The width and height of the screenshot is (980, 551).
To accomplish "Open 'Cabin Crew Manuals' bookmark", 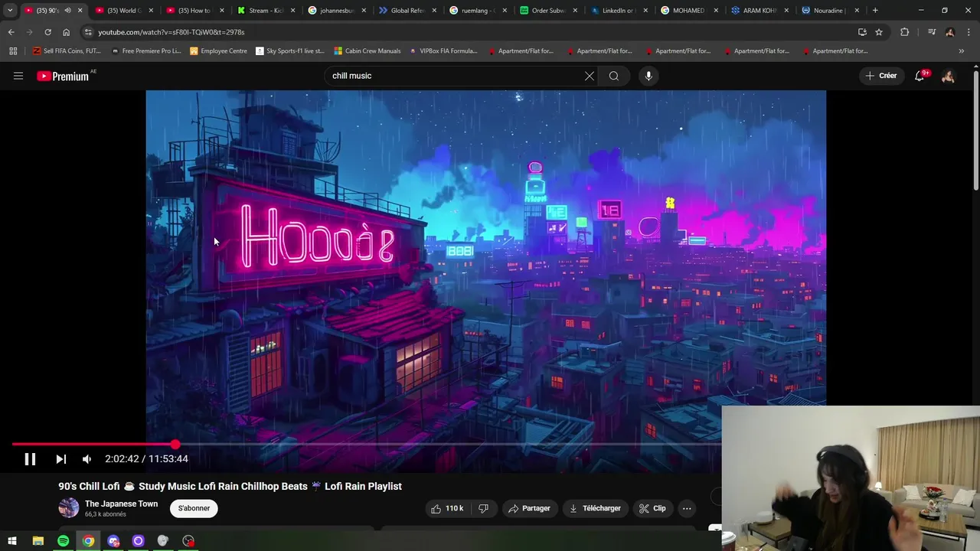I will [367, 51].
